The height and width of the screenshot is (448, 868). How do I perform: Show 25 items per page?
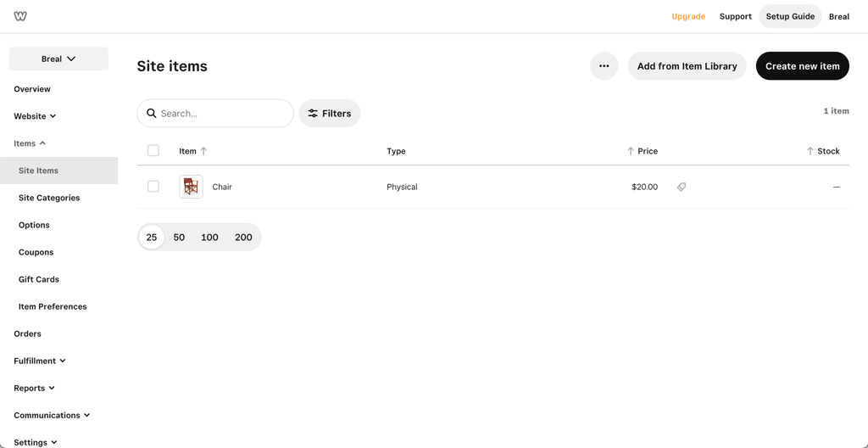tap(152, 238)
